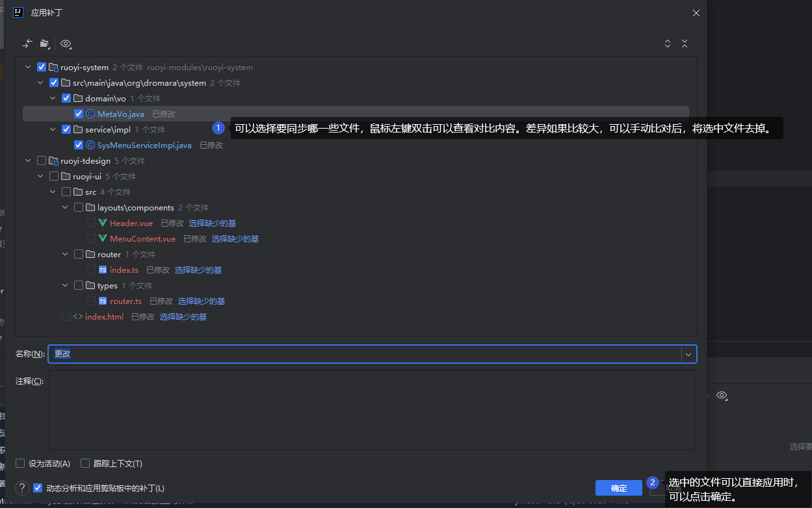Close the Apply Patch dialog

pyautogui.click(x=696, y=12)
